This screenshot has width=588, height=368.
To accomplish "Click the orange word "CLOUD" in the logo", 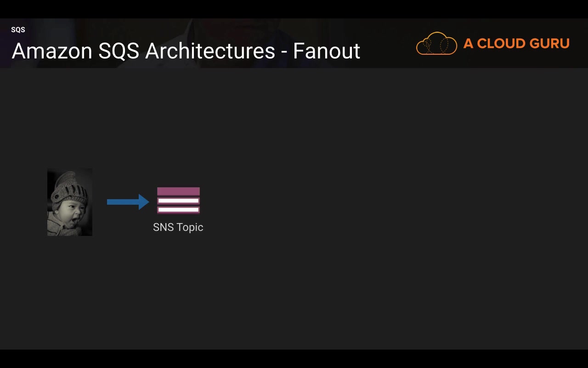I will click(x=503, y=44).
